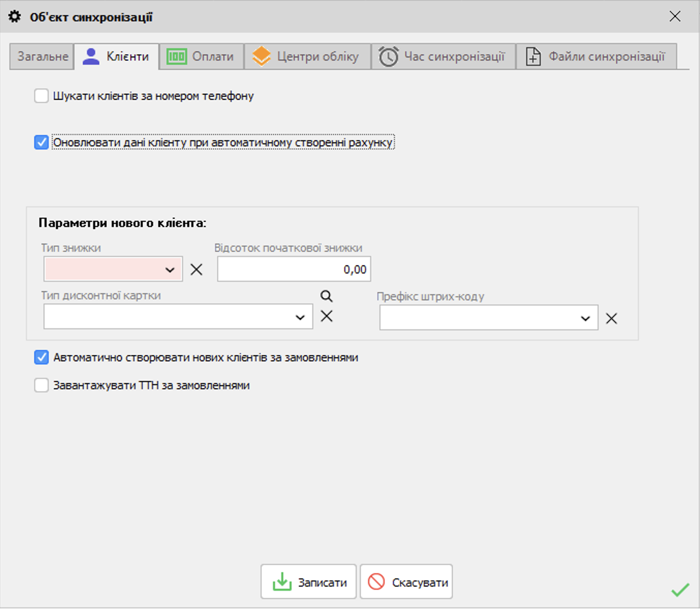Image resolution: width=700 pixels, height=609 pixels.
Task: Enable Завантажувати ТТН за замовленнями
Action: point(41,385)
